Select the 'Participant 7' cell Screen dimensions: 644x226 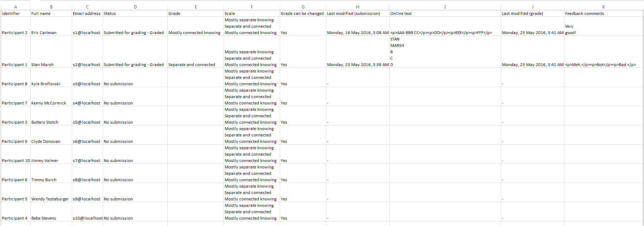pyautogui.click(x=16, y=97)
